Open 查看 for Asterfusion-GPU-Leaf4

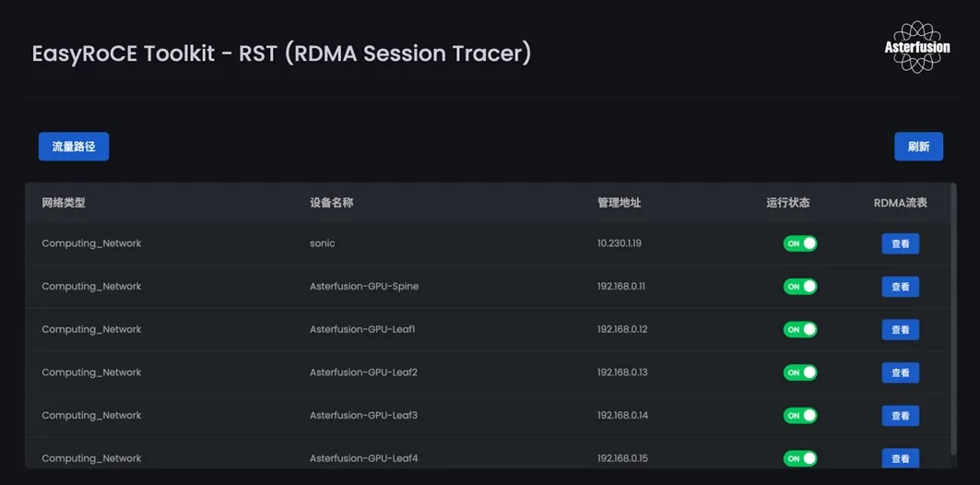[x=900, y=458]
